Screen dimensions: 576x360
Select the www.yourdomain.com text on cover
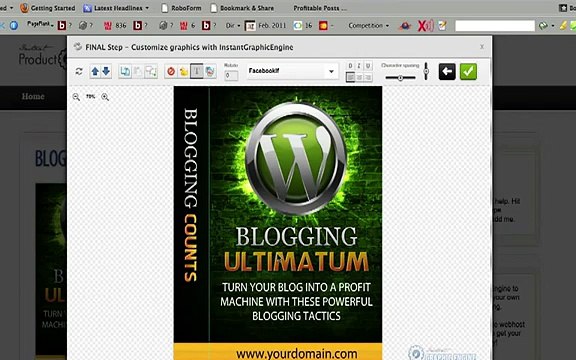tap(296, 354)
